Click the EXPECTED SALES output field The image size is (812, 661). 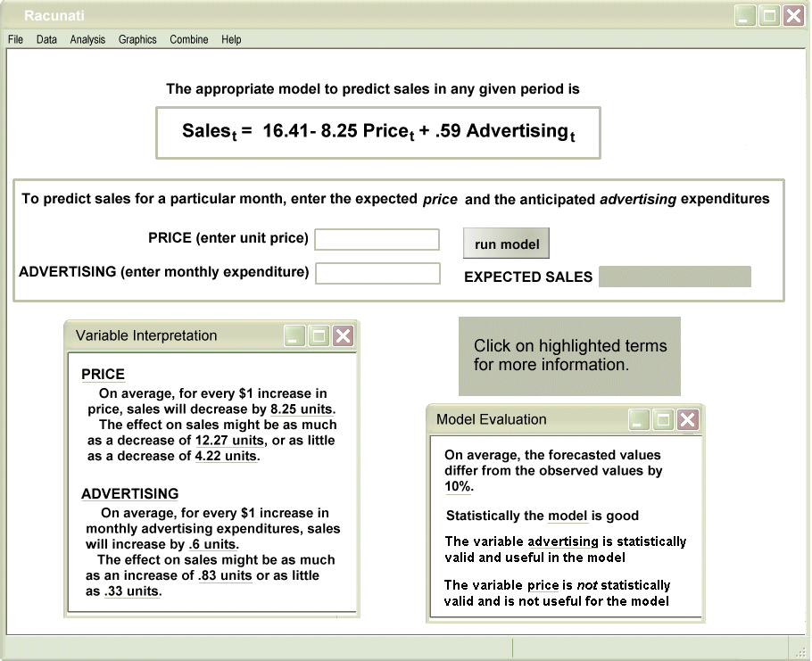pos(675,277)
